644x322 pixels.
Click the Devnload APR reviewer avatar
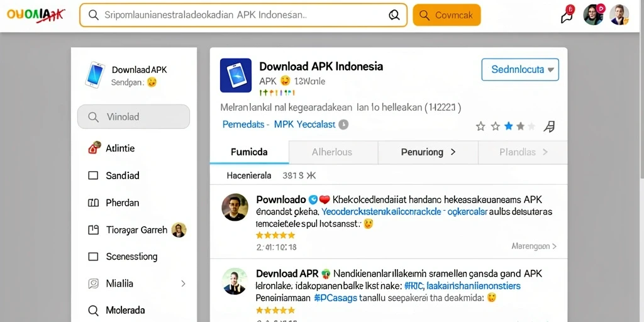pyautogui.click(x=235, y=281)
